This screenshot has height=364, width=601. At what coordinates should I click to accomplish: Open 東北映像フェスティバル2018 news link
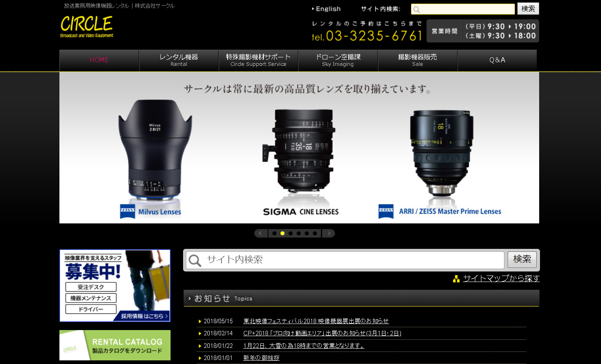[x=316, y=321]
